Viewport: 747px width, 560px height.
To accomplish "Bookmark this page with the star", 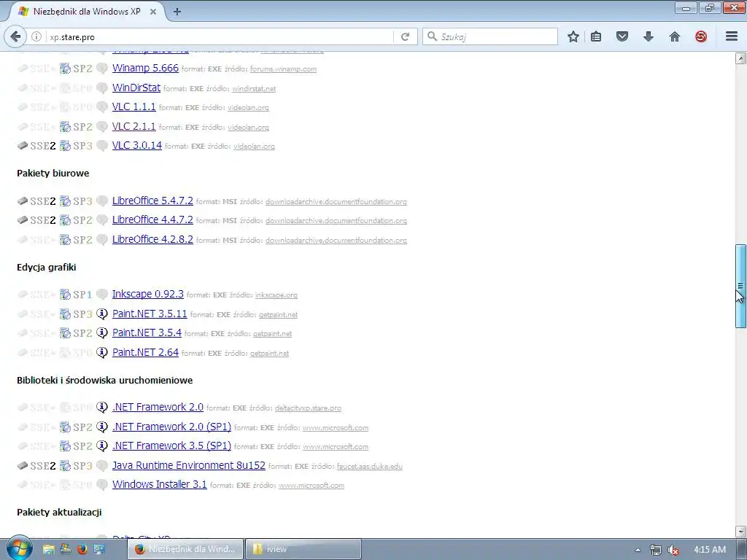I will coord(573,36).
